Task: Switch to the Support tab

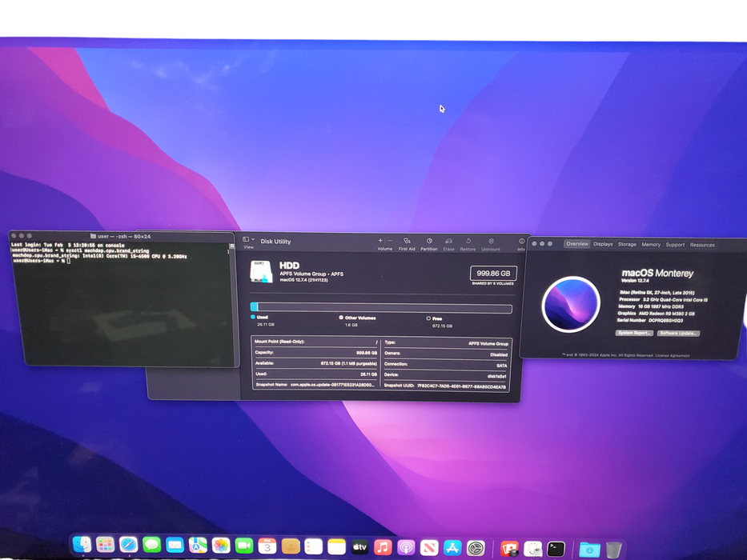Action: click(x=675, y=245)
